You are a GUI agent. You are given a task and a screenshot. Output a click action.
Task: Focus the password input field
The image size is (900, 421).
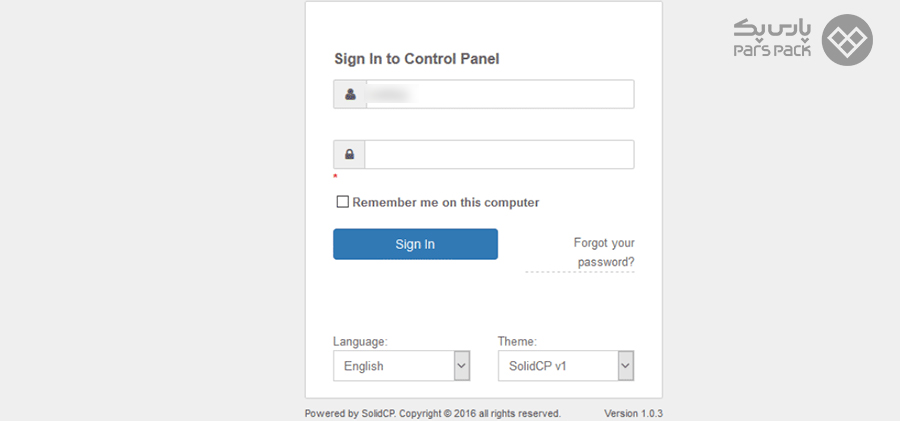click(x=498, y=155)
